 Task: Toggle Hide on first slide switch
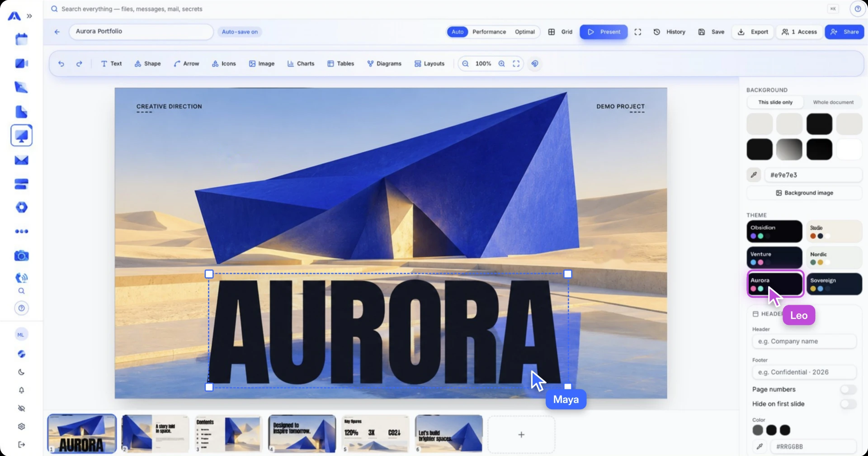point(848,404)
